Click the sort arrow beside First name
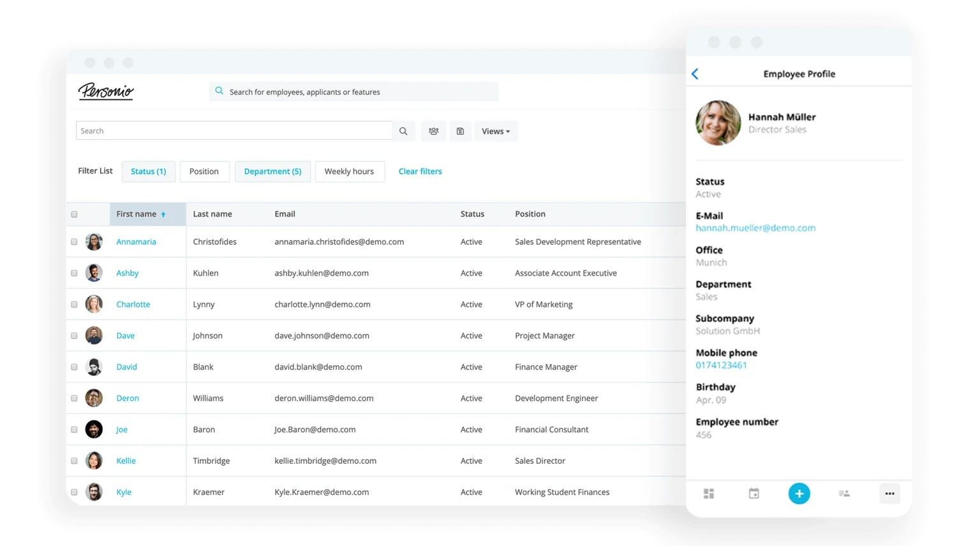The height and width of the screenshot is (546, 980). [x=163, y=214]
